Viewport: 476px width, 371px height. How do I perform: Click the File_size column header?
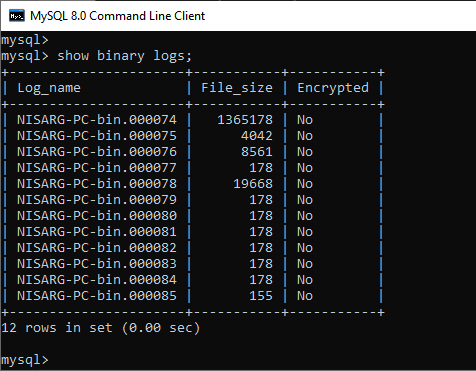click(237, 88)
